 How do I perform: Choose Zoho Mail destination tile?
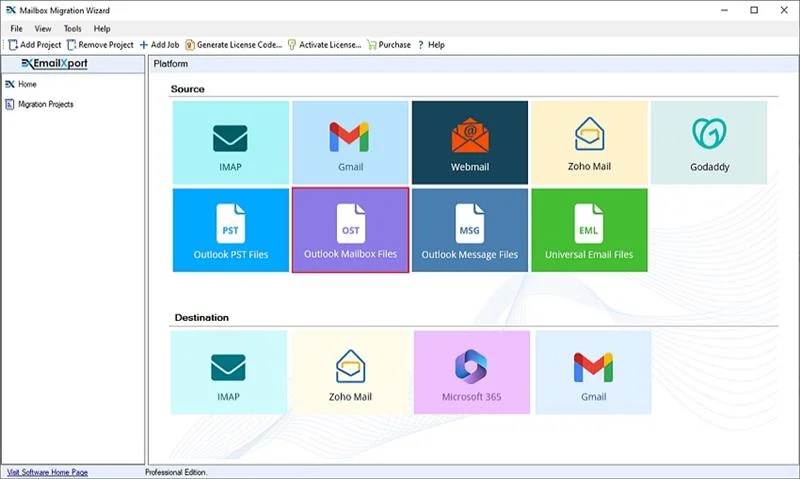[350, 372]
